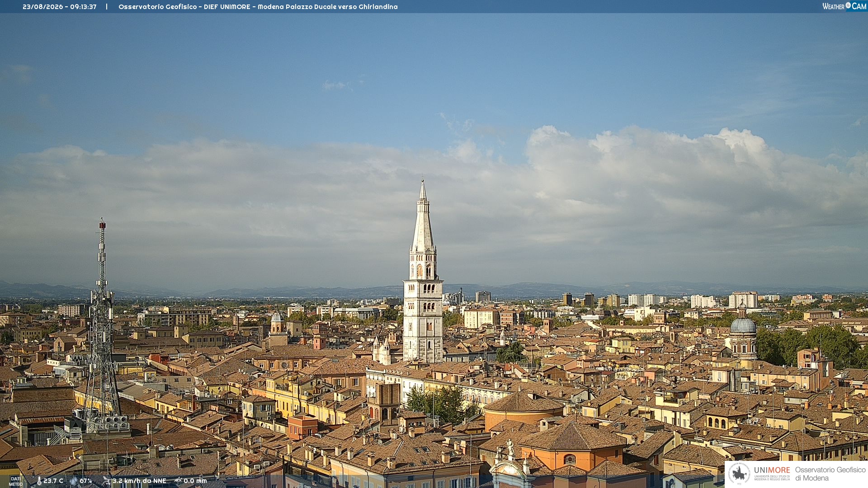This screenshot has height=488, width=868.
Task: Click the 0.0 mm rainfall reading
Action: click(195, 481)
